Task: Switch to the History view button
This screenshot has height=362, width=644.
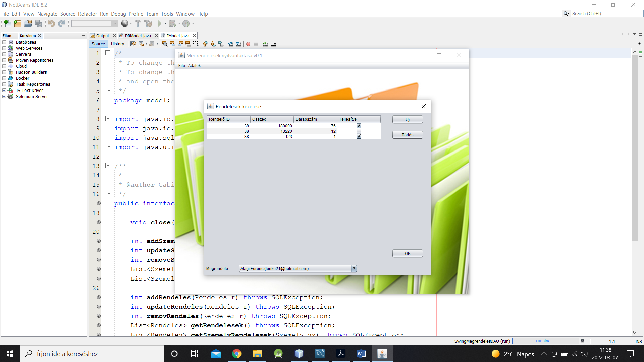Action: point(117,44)
